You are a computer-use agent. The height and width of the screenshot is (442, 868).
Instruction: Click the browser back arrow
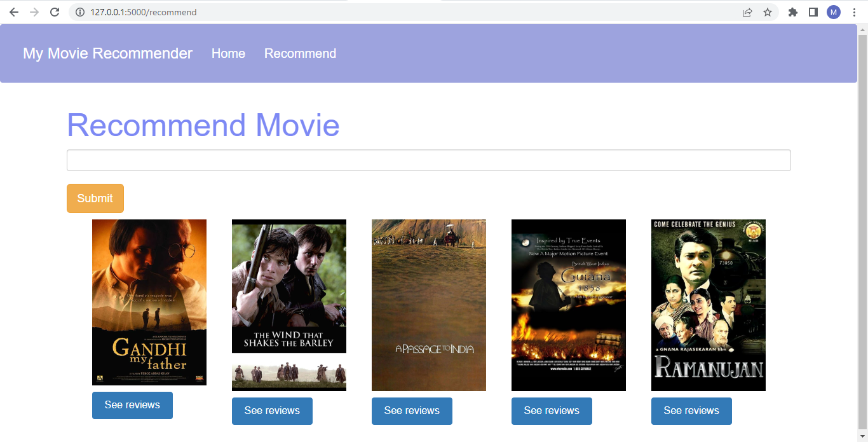point(13,11)
